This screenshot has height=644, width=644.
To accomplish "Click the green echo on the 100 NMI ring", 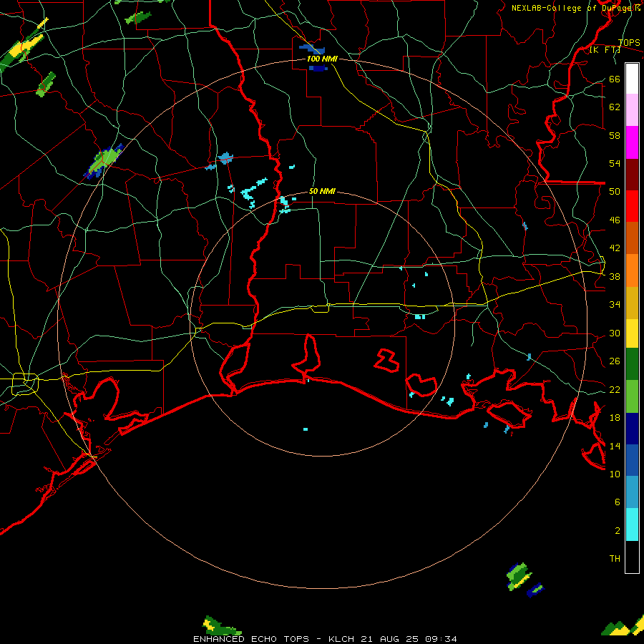I will pyautogui.click(x=104, y=160).
